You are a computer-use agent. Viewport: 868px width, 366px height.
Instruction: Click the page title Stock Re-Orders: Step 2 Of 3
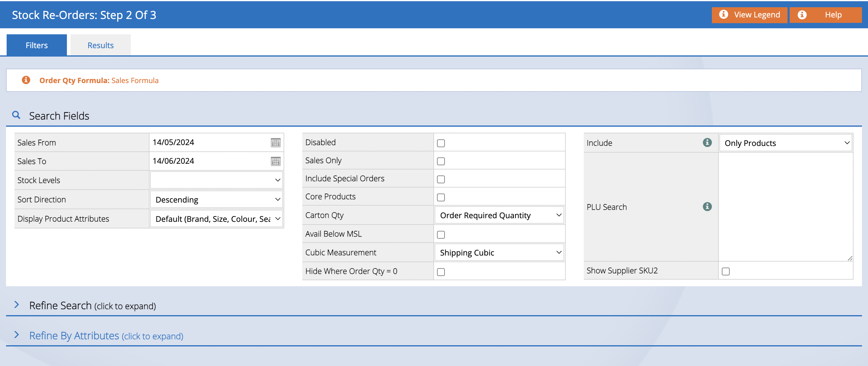[84, 15]
